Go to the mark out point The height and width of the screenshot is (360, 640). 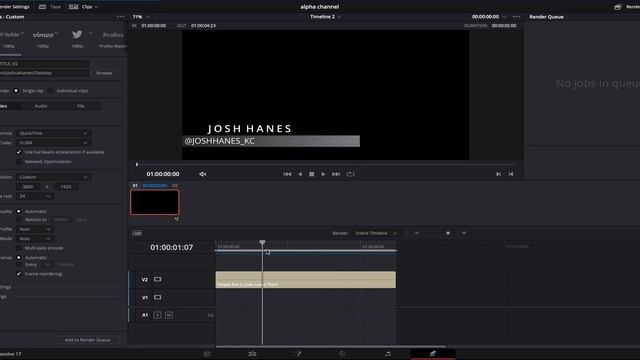point(511,174)
